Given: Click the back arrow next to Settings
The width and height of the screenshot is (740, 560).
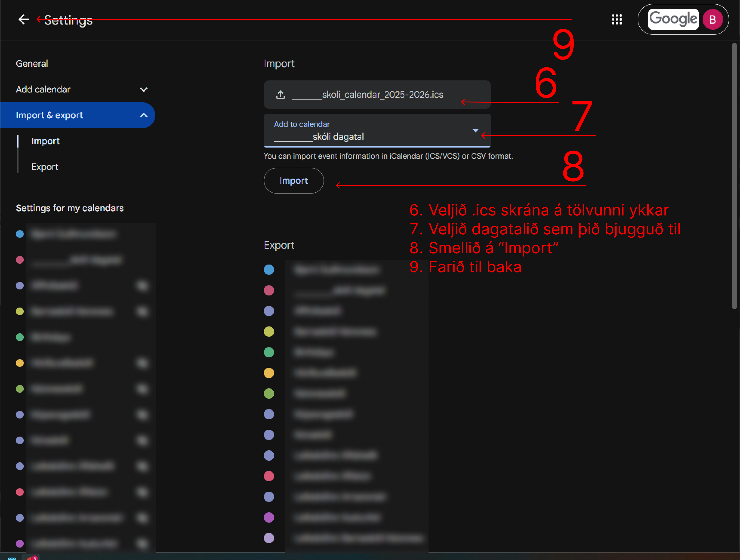Looking at the screenshot, I should point(23,19).
